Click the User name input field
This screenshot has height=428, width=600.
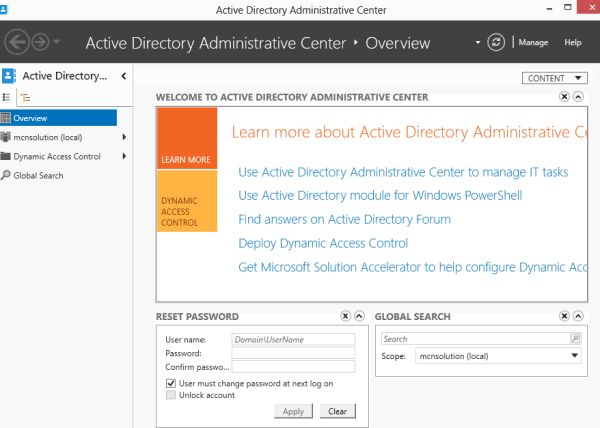point(293,340)
